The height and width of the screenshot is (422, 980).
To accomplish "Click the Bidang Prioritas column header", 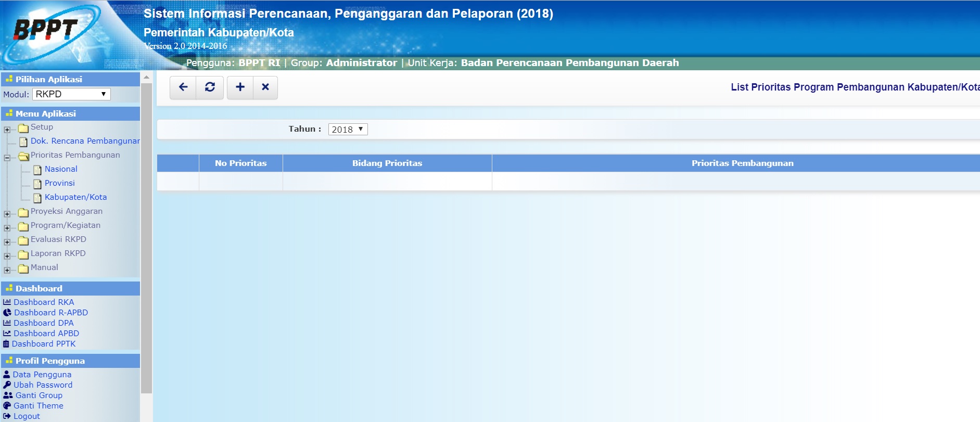I will click(387, 163).
